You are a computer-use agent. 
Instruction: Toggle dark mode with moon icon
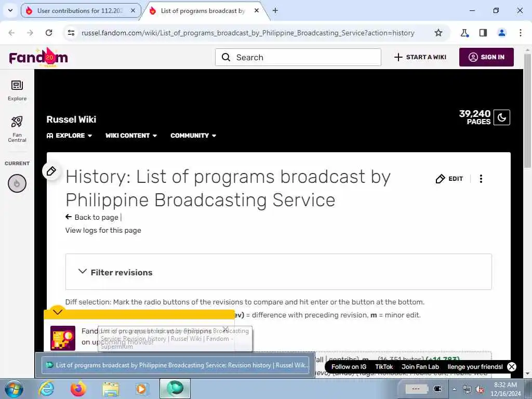coord(501,117)
